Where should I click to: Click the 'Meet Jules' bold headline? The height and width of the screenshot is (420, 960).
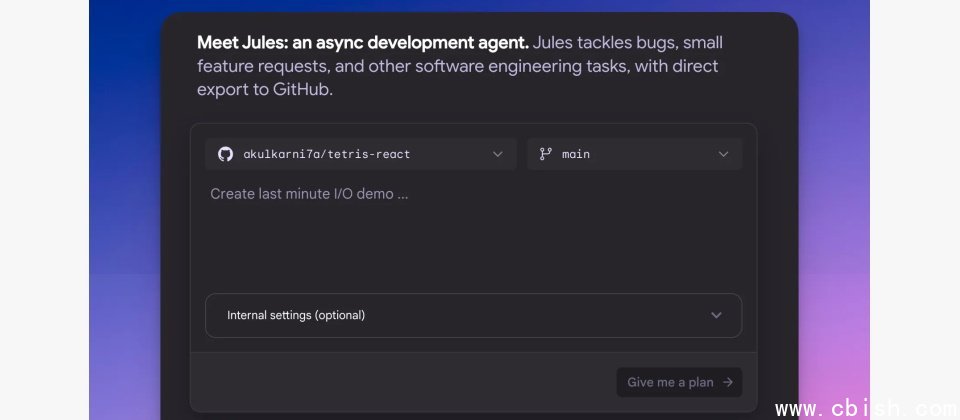coord(362,43)
